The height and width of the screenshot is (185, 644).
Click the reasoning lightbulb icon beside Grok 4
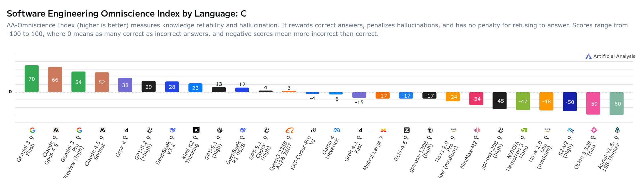pos(125,138)
